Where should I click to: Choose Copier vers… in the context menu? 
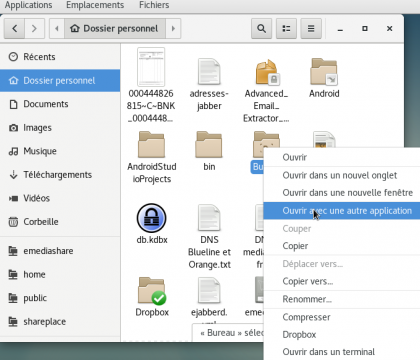pyautogui.click(x=342, y=281)
